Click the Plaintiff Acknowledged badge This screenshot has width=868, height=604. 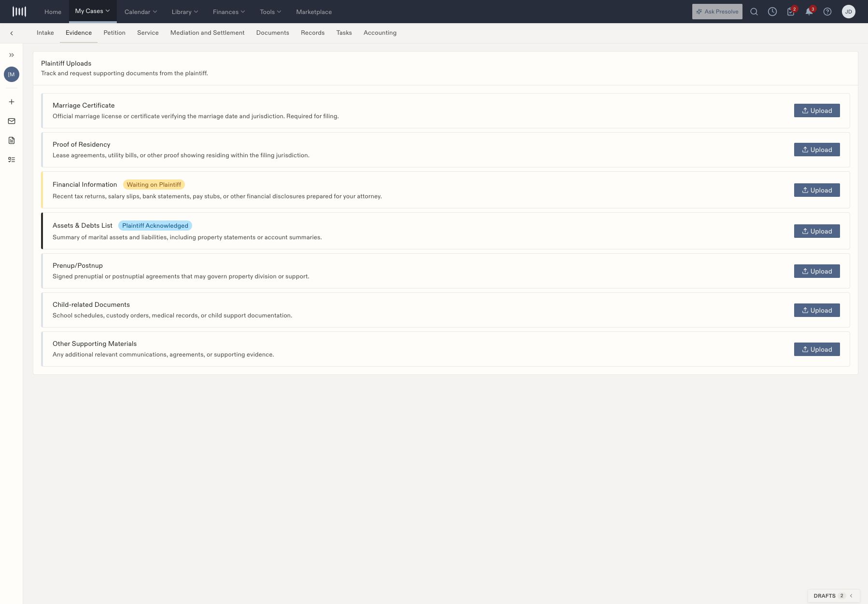(x=155, y=226)
